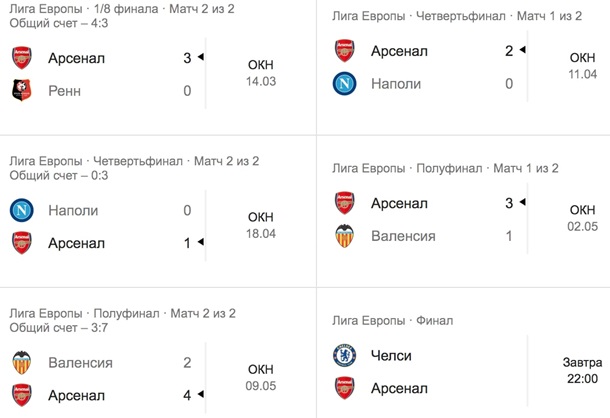
Task: Click Arsenal crest in the final card
Action: [x=345, y=388]
